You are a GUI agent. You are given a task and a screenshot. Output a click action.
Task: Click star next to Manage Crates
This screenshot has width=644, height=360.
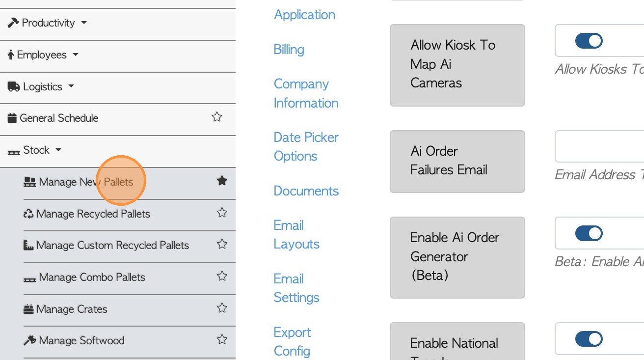222,308
